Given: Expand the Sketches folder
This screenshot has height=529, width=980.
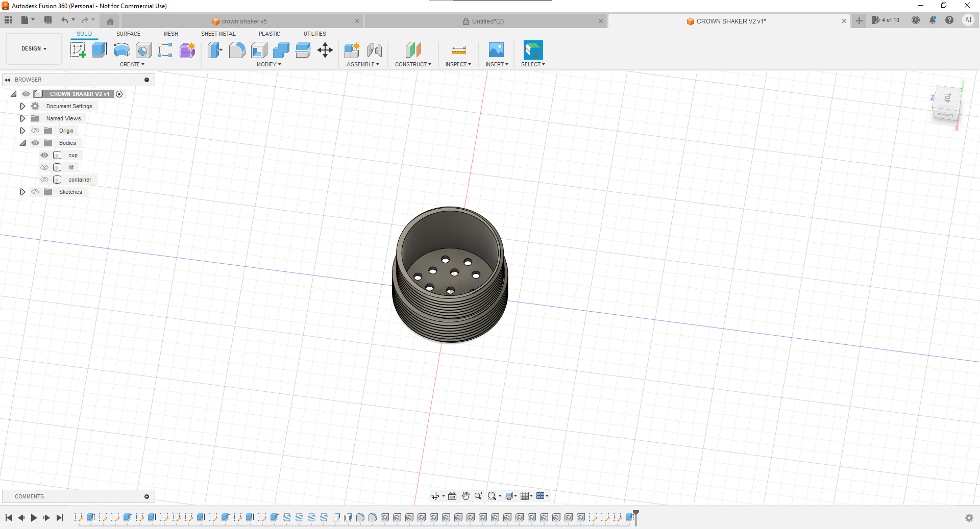Looking at the screenshot, I should (x=22, y=192).
